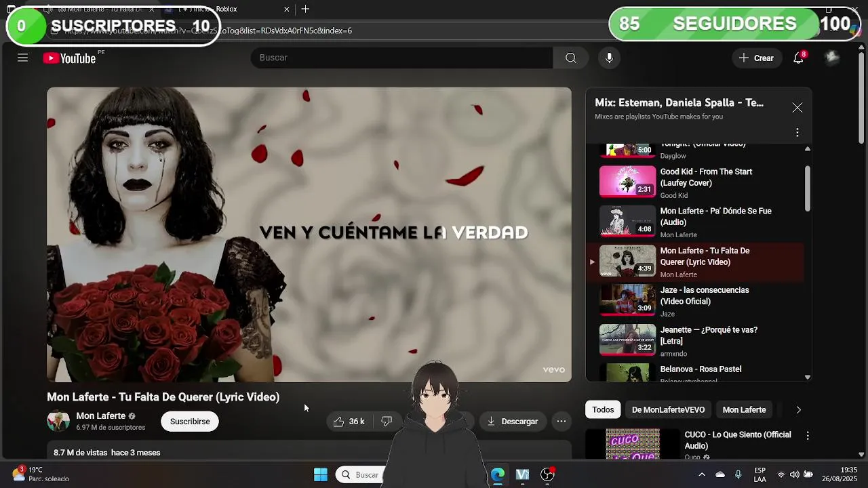Click the playlist panel scrollbar thumb
Viewport: 868px width, 488px height.
pyautogui.click(x=807, y=188)
